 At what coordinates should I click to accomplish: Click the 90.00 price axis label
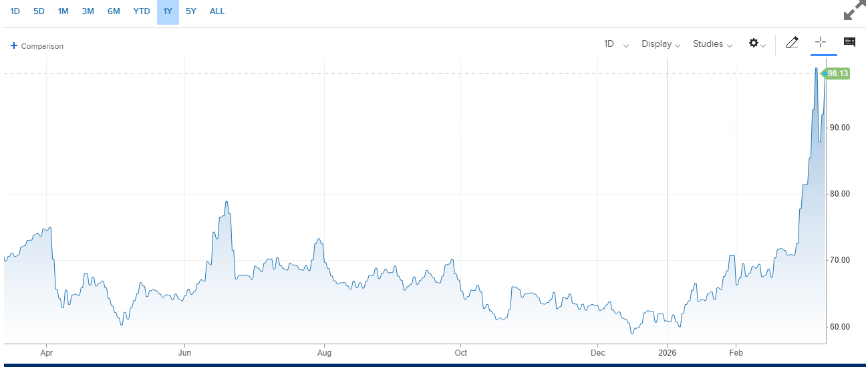tap(840, 128)
